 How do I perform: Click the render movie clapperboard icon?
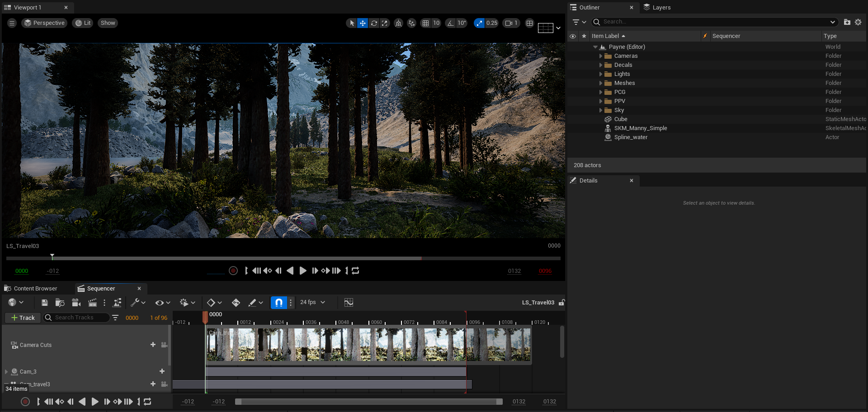pos(93,303)
